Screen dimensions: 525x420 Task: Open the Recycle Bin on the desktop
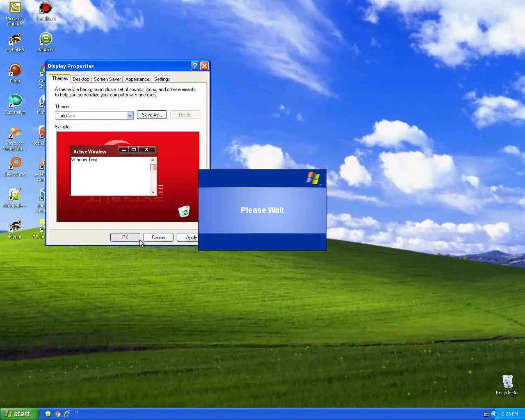point(507,385)
